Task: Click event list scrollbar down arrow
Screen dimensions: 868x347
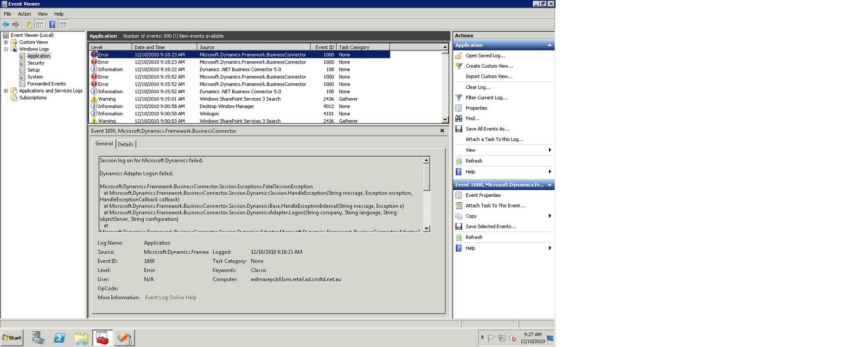Action: coord(445,120)
